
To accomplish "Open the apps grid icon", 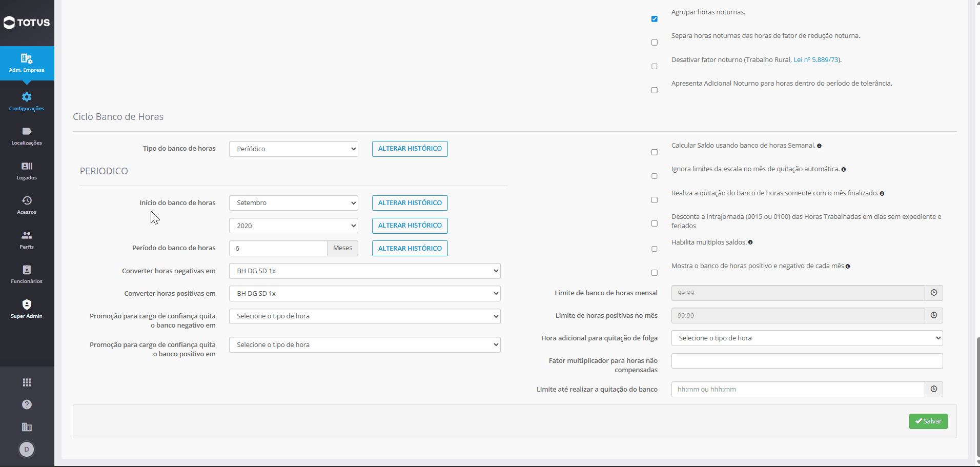I will pyautogui.click(x=27, y=382).
